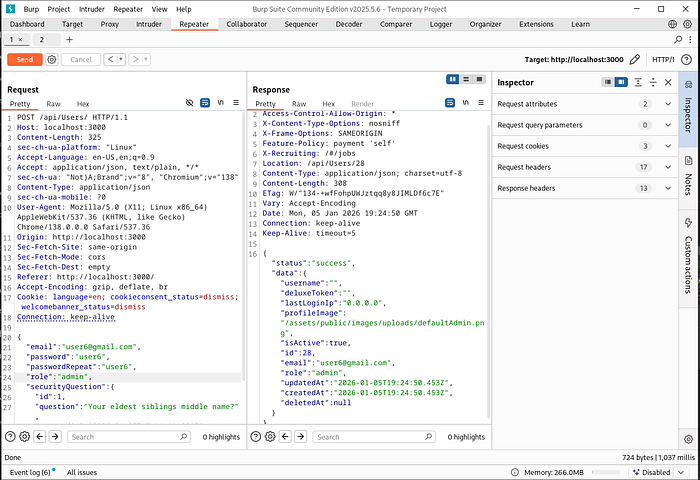The width and height of the screenshot is (700, 480).
Task: Open the Project menu
Action: (58, 9)
